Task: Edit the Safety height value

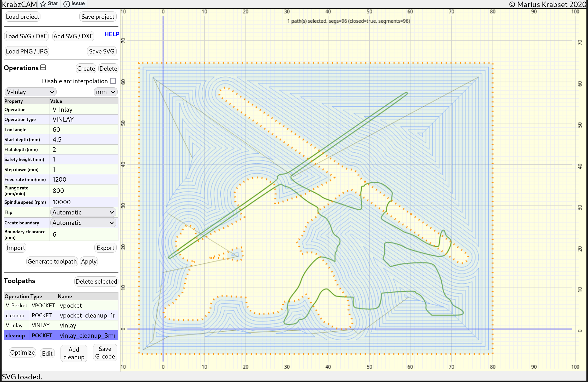Action: click(84, 159)
